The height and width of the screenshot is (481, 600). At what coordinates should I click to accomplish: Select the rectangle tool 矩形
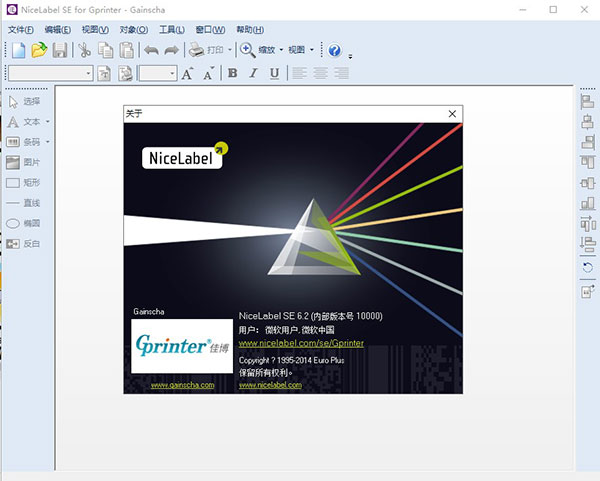click(x=24, y=183)
